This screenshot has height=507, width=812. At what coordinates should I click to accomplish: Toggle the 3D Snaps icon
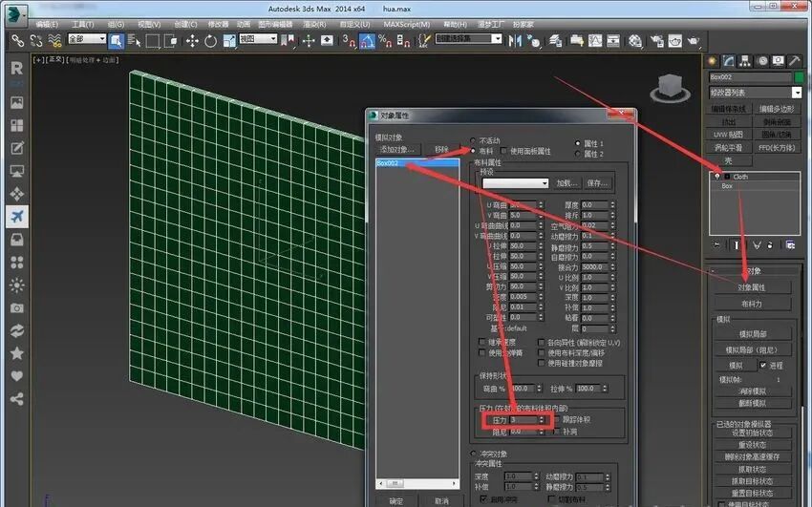coord(349,40)
